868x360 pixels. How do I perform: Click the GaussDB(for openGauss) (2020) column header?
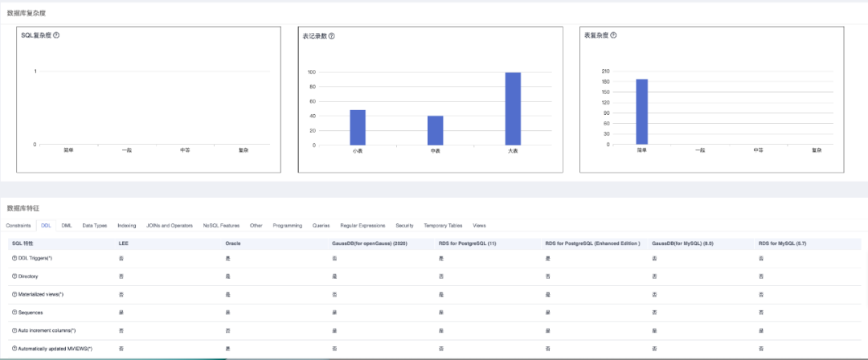[371, 243]
